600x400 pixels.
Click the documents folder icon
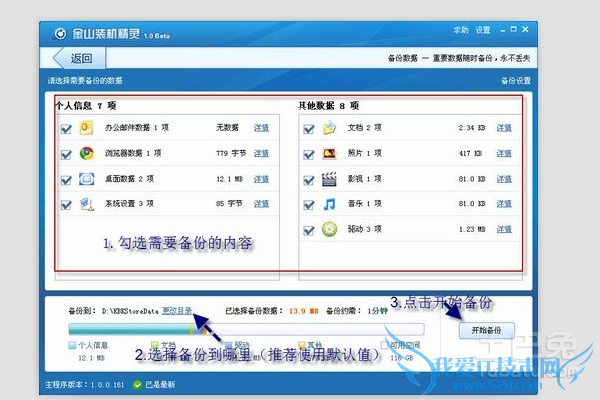pyautogui.click(x=329, y=128)
